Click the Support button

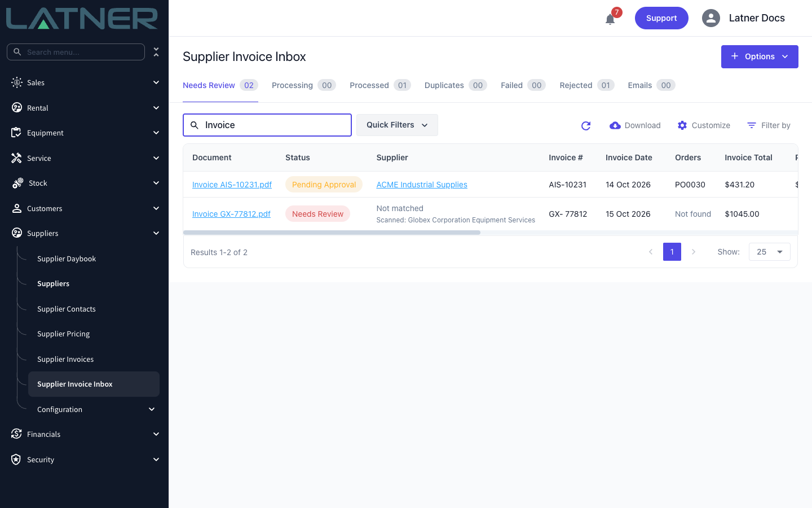click(661, 18)
